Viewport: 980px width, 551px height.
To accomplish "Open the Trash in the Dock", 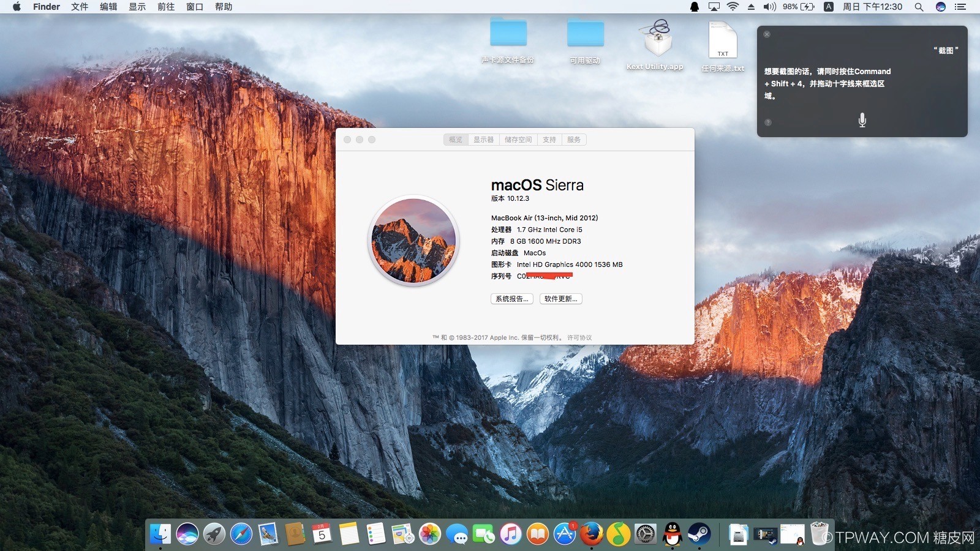I will [820, 534].
